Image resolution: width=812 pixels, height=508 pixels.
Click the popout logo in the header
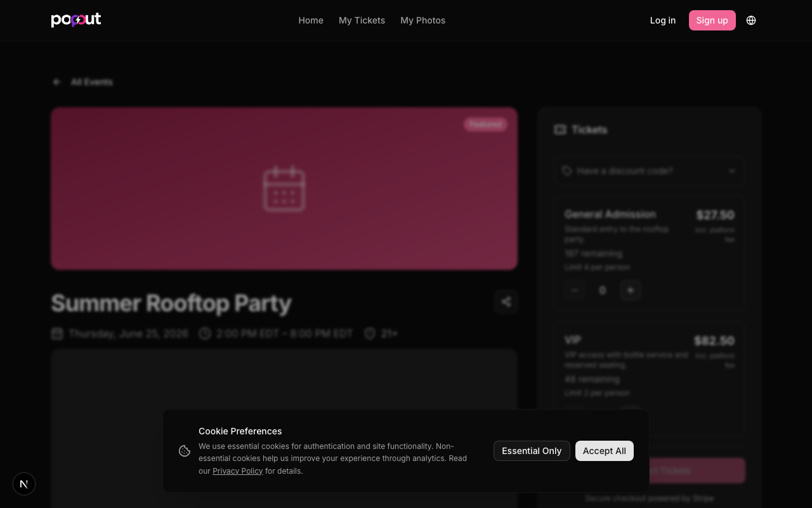click(x=76, y=20)
